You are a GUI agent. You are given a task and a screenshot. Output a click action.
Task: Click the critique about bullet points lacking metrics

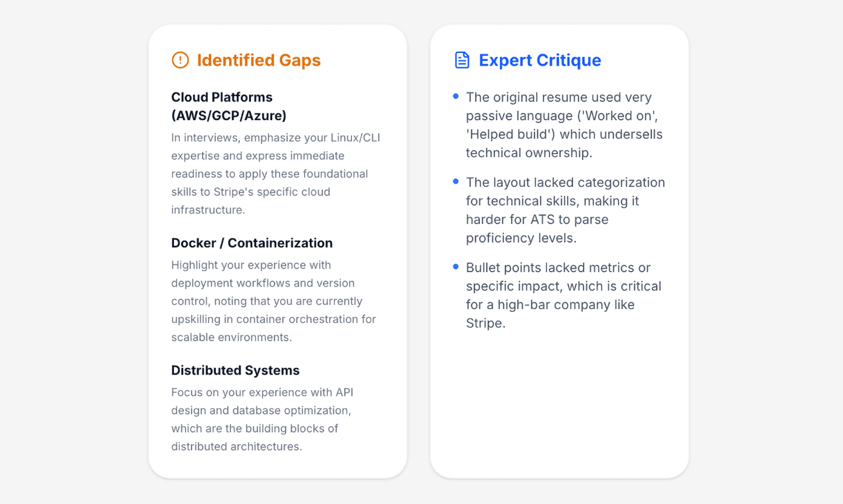[x=563, y=296]
